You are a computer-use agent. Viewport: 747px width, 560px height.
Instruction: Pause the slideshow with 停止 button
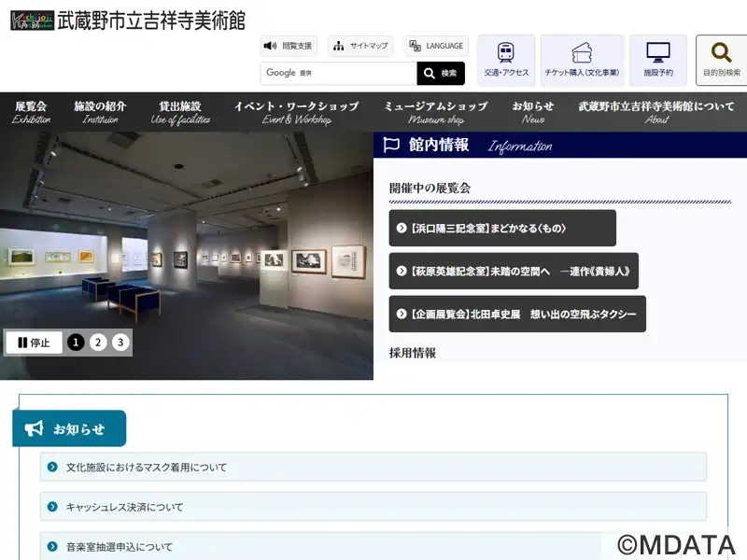pos(34,343)
